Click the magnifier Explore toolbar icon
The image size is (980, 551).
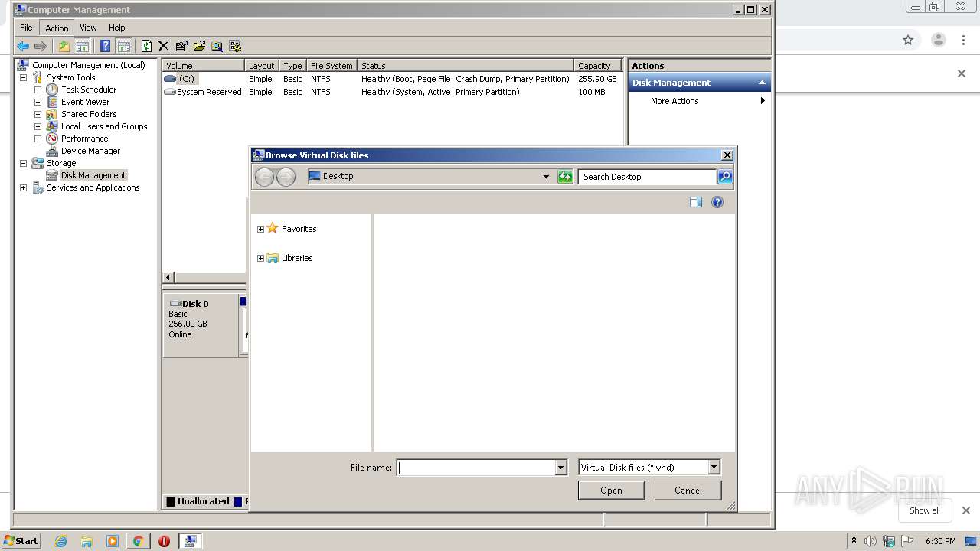tap(217, 46)
